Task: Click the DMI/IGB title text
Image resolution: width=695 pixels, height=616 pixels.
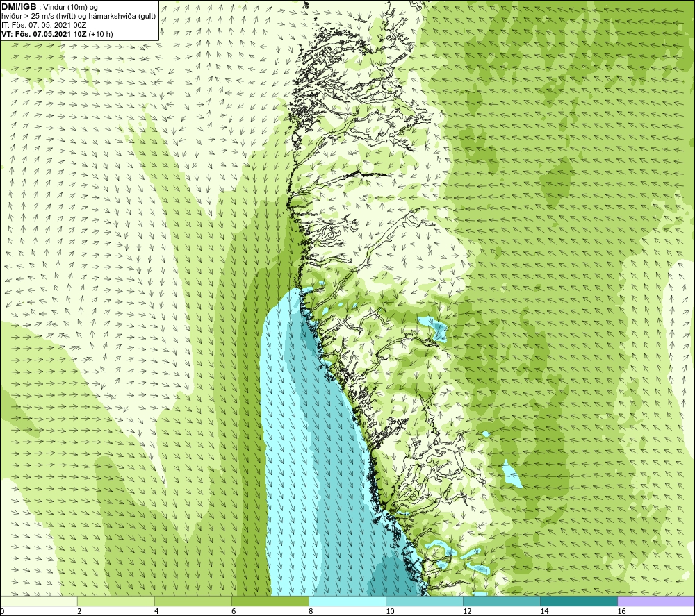Action: tap(19, 7)
